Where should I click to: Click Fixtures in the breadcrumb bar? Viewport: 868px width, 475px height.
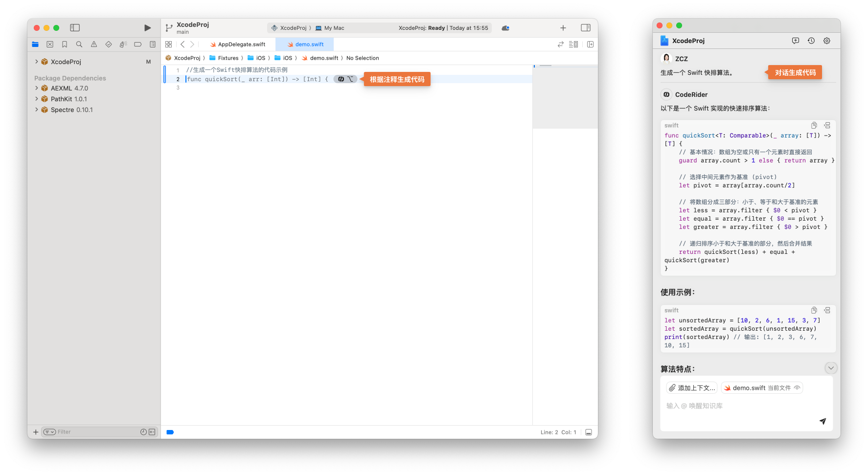224,58
